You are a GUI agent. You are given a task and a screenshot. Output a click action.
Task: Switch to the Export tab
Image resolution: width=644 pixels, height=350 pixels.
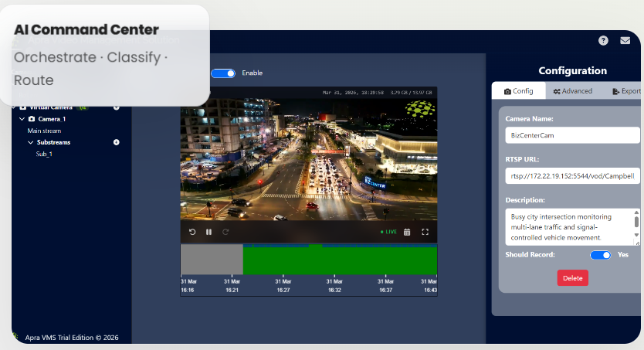[626, 91]
